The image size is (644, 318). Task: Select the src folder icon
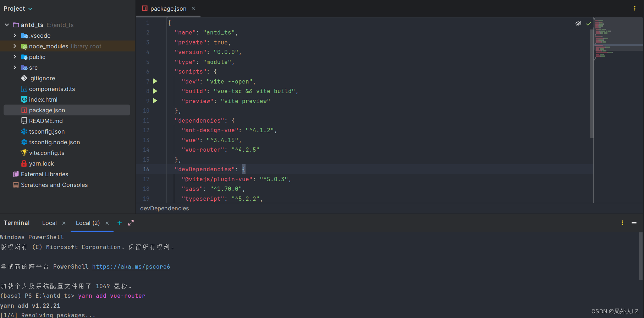tap(24, 68)
